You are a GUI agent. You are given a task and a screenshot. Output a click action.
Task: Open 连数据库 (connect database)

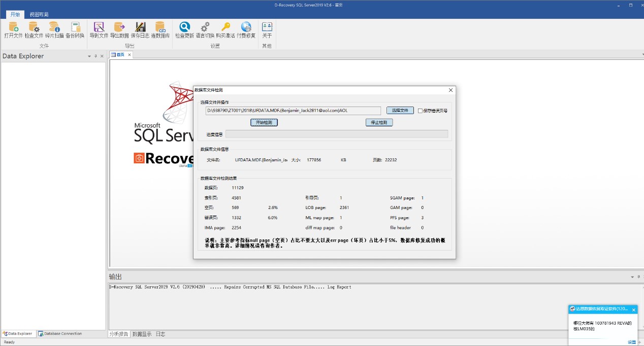tap(160, 30)
